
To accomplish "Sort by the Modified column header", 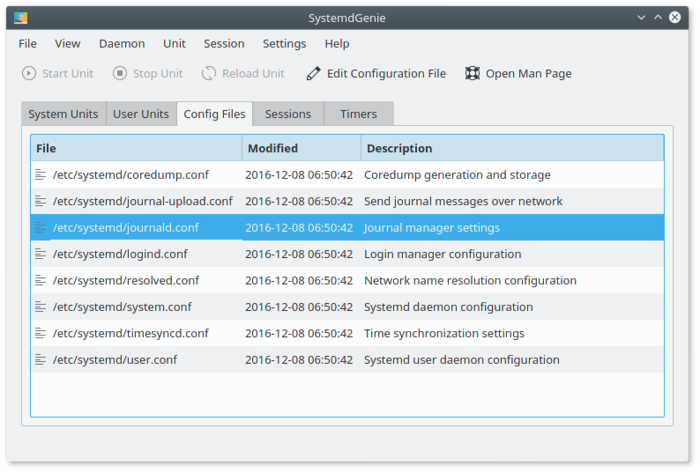I will [x=300, y=148].
